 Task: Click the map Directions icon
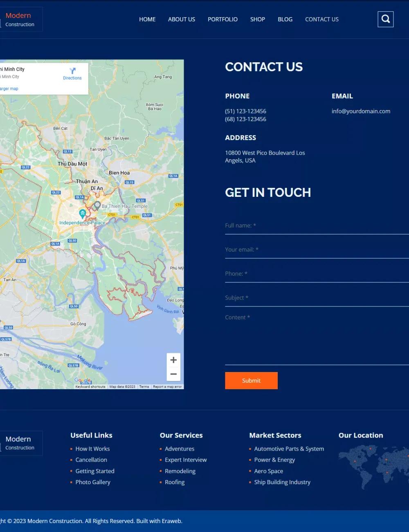(72, 71)
